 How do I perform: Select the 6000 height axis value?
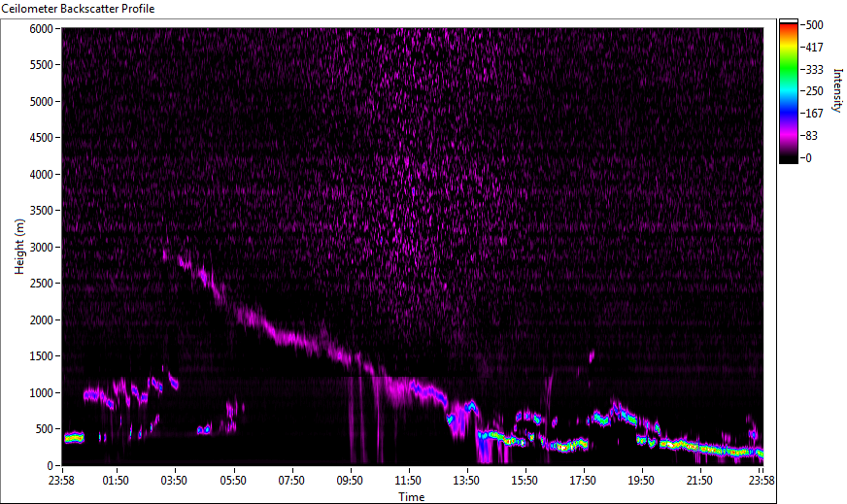tap(41, 28)
